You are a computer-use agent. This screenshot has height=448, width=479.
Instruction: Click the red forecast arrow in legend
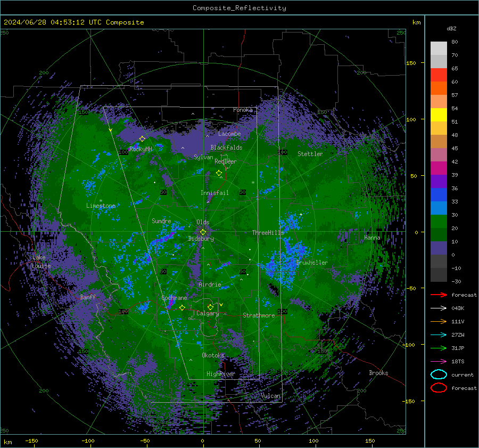pos(439,295)
